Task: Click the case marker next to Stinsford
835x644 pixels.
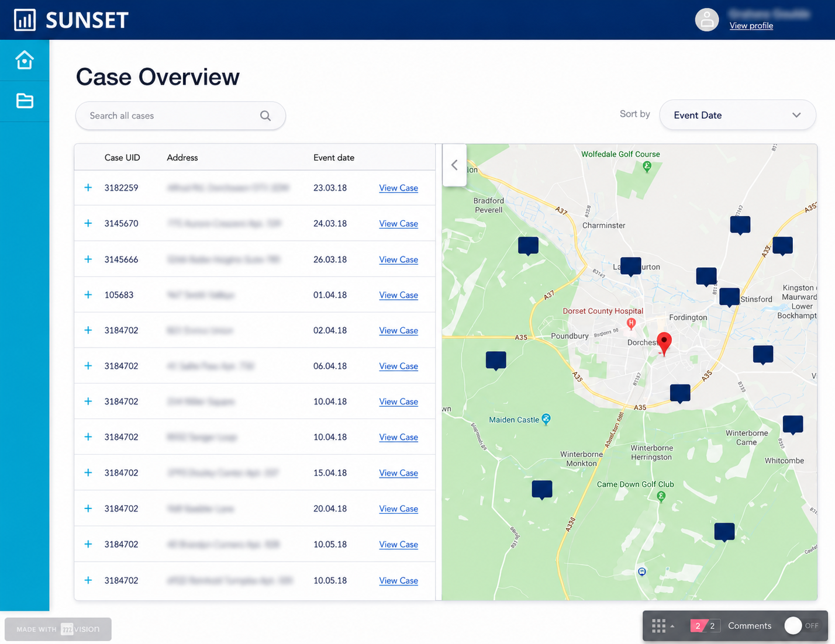Action: click(729, 297)
